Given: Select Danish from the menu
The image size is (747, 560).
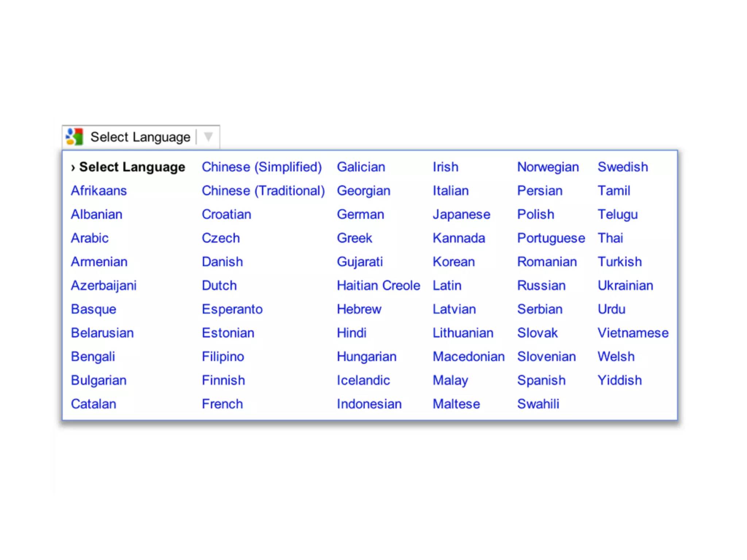Looking at the screenshot, I should point(222,262).
